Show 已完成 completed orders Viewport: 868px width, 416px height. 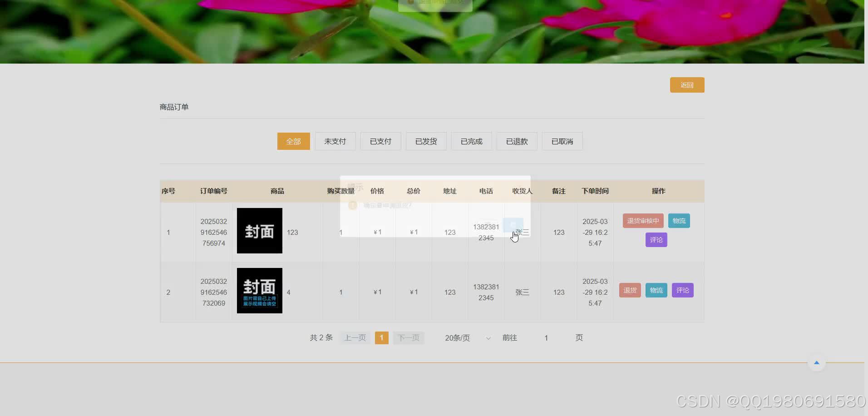tap(471, 141)
